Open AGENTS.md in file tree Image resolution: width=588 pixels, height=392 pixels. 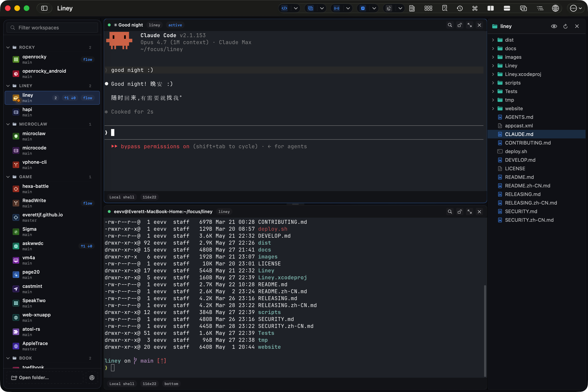(537, 117)
